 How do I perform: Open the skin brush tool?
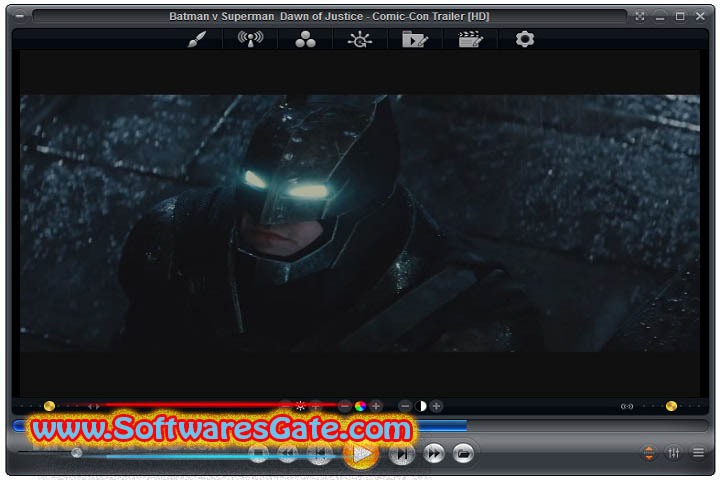tap(197, 39)
